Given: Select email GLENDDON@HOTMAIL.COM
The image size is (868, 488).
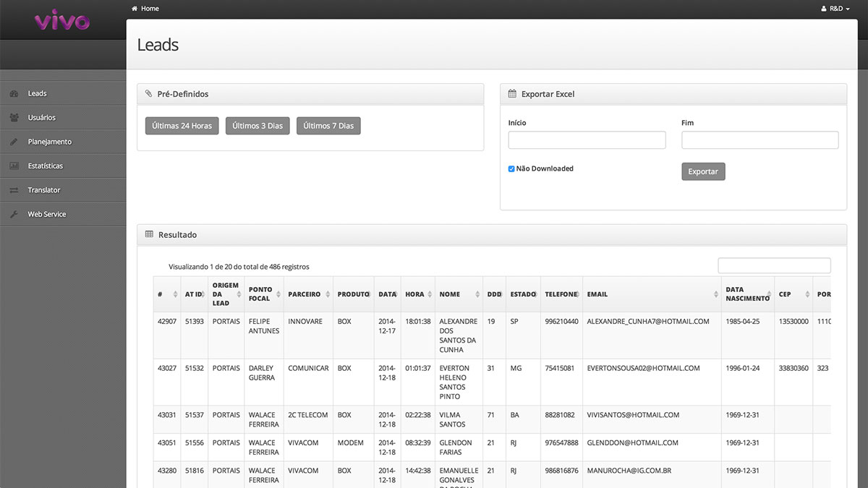Looking at the screenshot, I should pyautogui.click(x=632, y=442).
